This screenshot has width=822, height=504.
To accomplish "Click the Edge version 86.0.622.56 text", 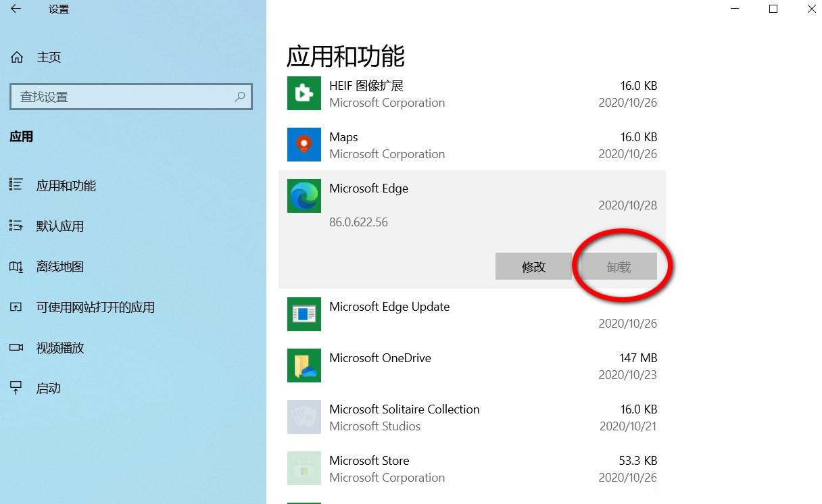I will click(x=358, y=222).
